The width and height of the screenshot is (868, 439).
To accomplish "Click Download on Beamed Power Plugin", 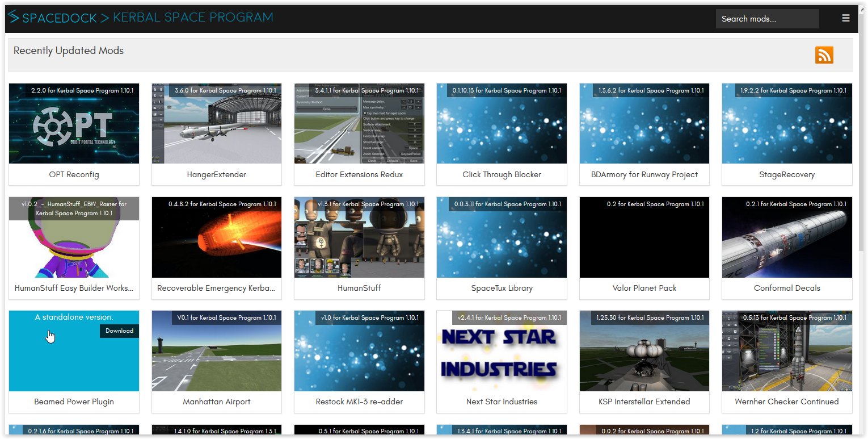I will [x=119, y=331].
